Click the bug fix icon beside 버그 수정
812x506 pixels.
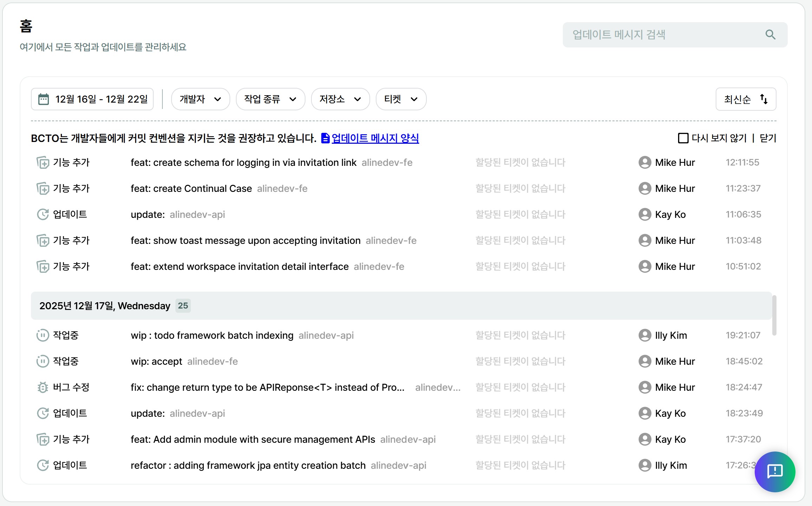tap(43, 387)
